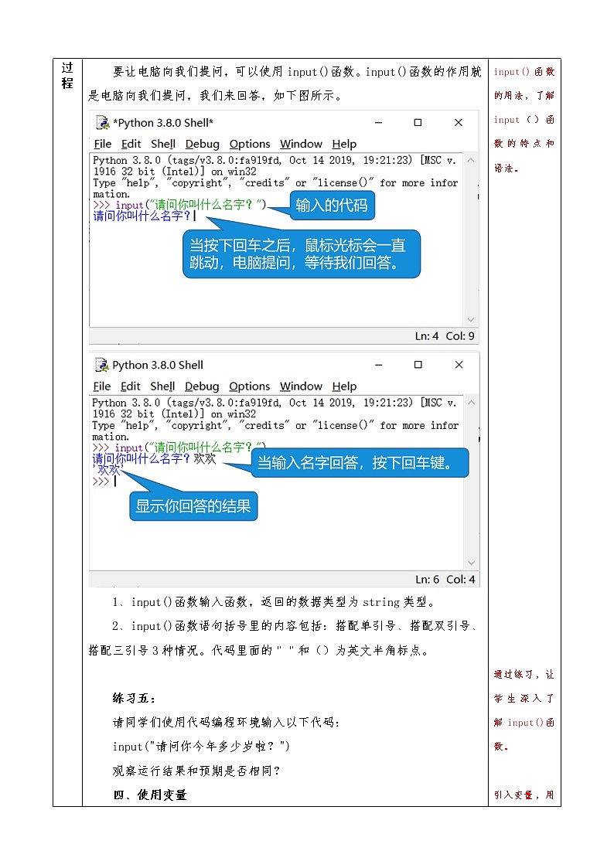Click 'Col: 9' in the upper shell status bar
Viewport: 614px width, 868px height.
point(460,336)
